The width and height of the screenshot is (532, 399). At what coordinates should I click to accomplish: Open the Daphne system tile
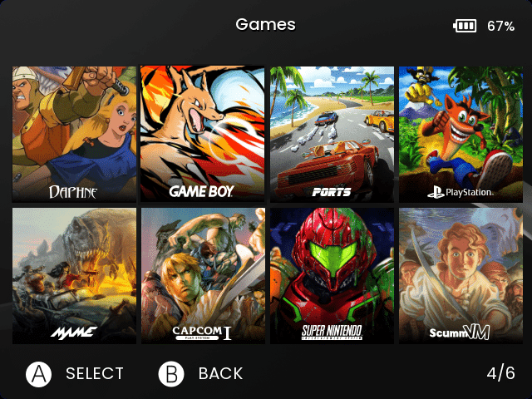click(74, 134)
